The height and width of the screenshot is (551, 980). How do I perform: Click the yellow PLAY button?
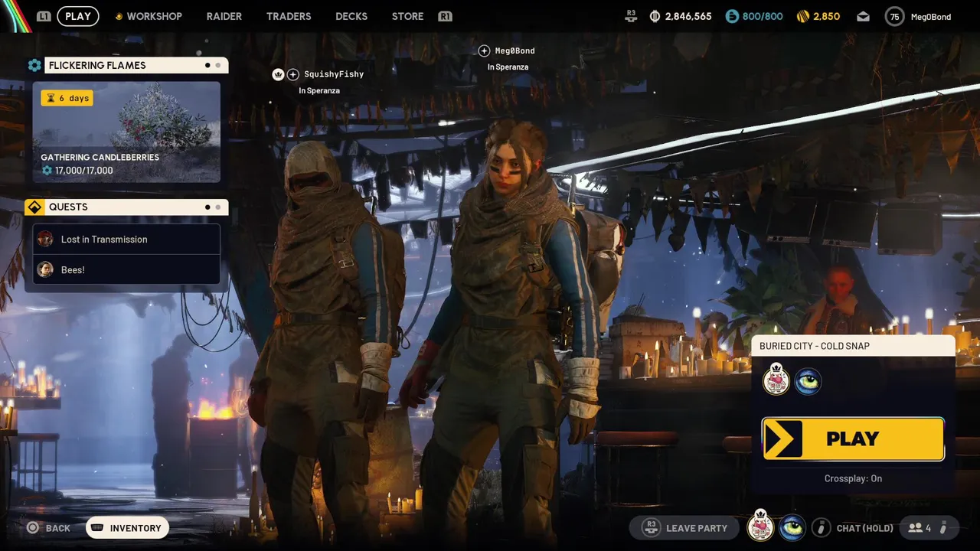click(853, 439)
